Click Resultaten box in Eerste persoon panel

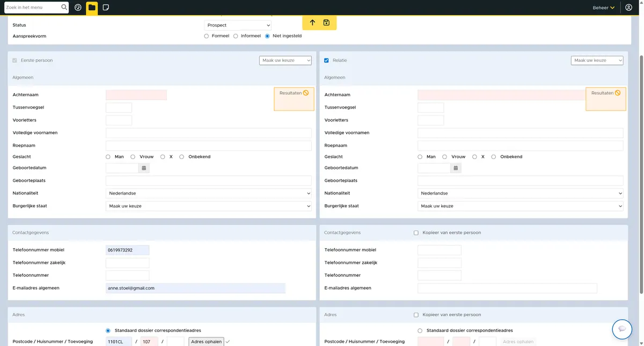(294, 99)
